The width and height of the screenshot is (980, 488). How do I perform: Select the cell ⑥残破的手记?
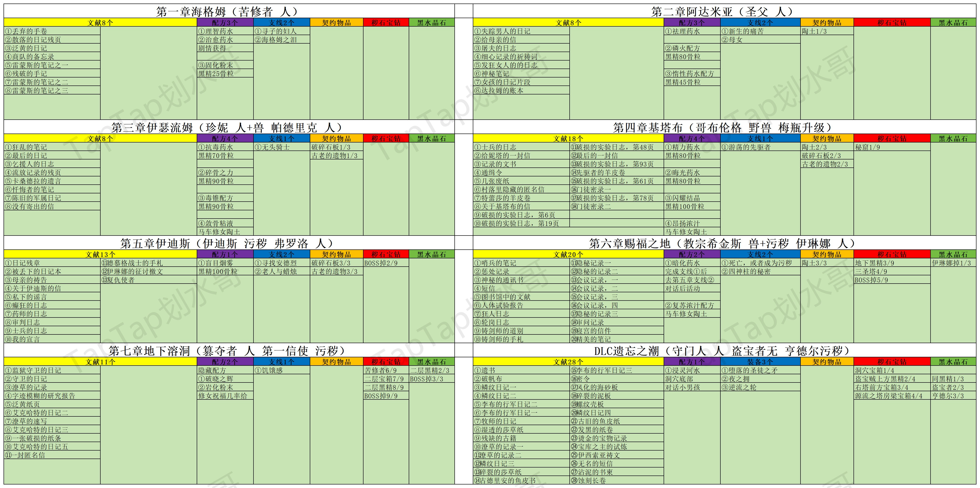pyautogui.click(x=52, y=73)
